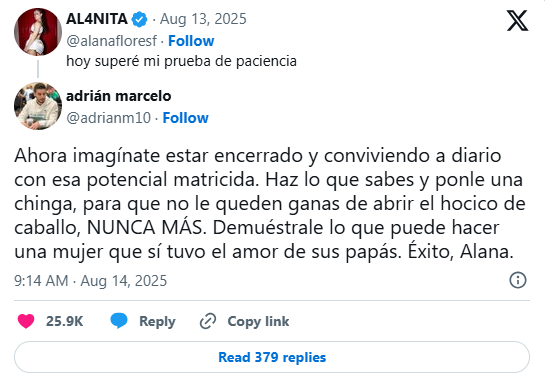Click the 25.9K likes count
Screen dimensions: 545x378
point(64,321)
